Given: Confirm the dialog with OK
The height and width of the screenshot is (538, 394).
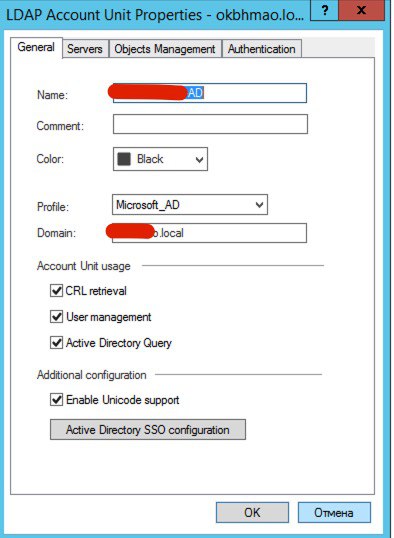Looking at the screenshot, I should coord(252,513).
